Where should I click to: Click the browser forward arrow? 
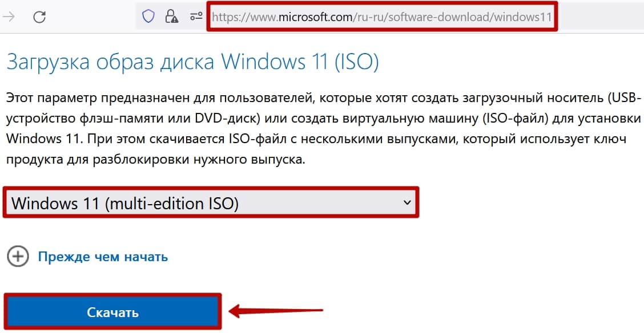tap(9, 17)
